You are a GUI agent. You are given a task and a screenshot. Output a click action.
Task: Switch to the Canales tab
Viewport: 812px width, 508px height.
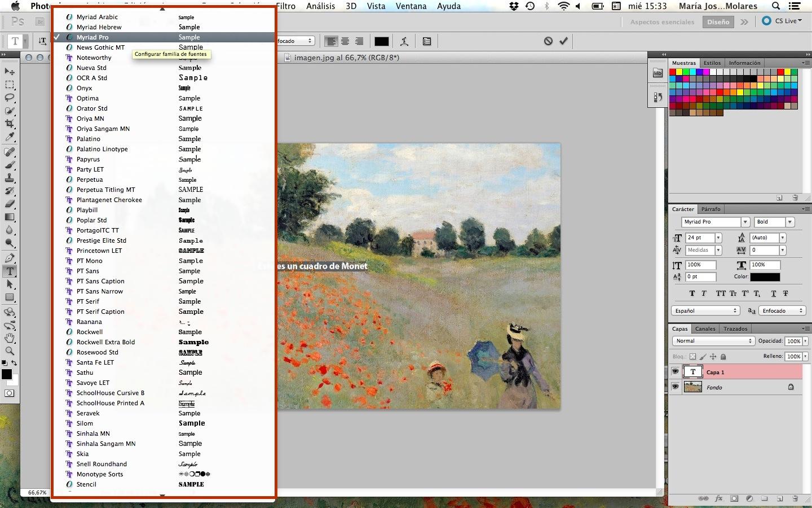705,329
